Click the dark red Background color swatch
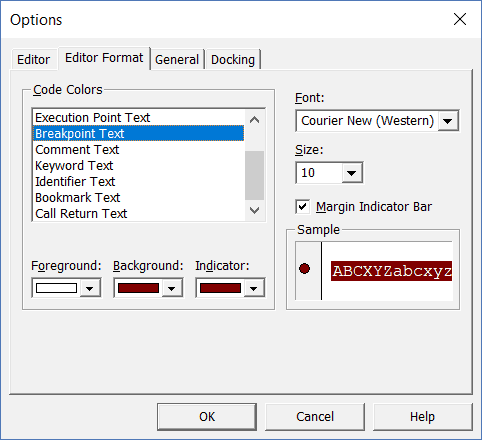482x440 pixels. [138, 288]
